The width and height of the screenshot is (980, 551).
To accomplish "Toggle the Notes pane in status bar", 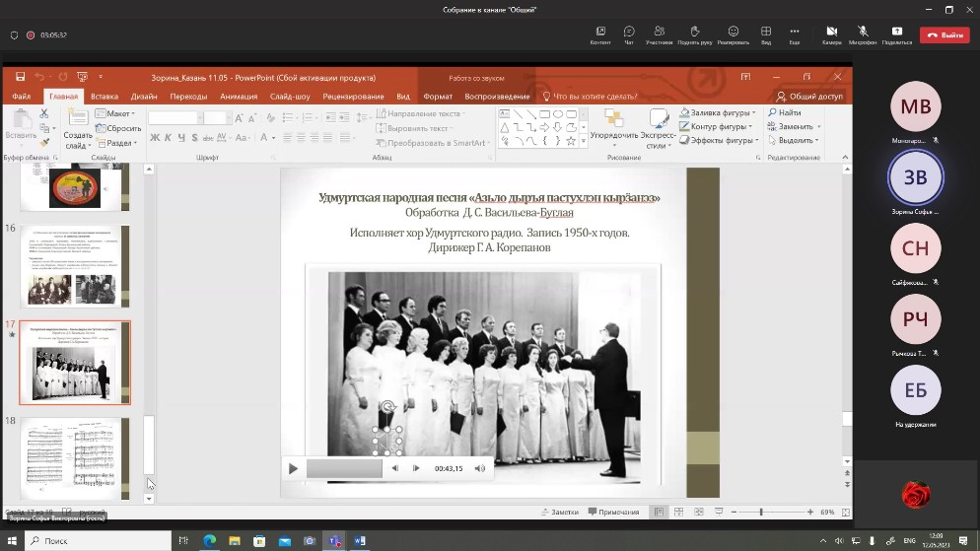I will tap(559, 512).
